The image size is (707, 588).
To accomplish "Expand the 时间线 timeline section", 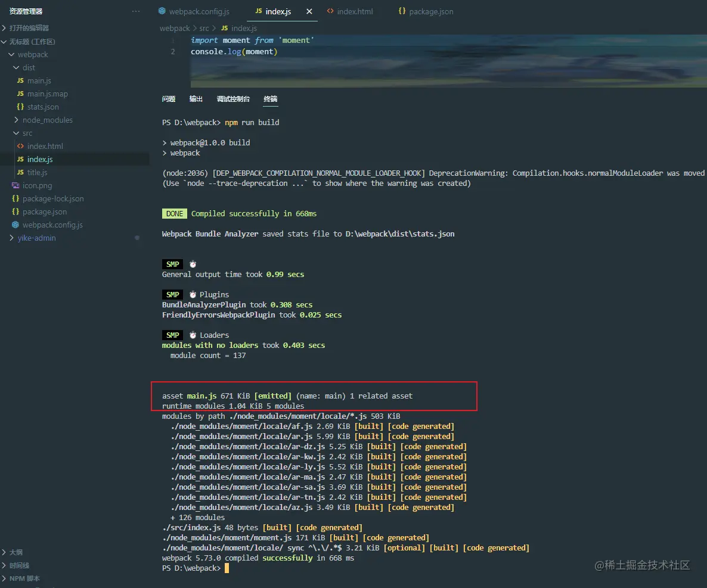I will click(4, 565).
